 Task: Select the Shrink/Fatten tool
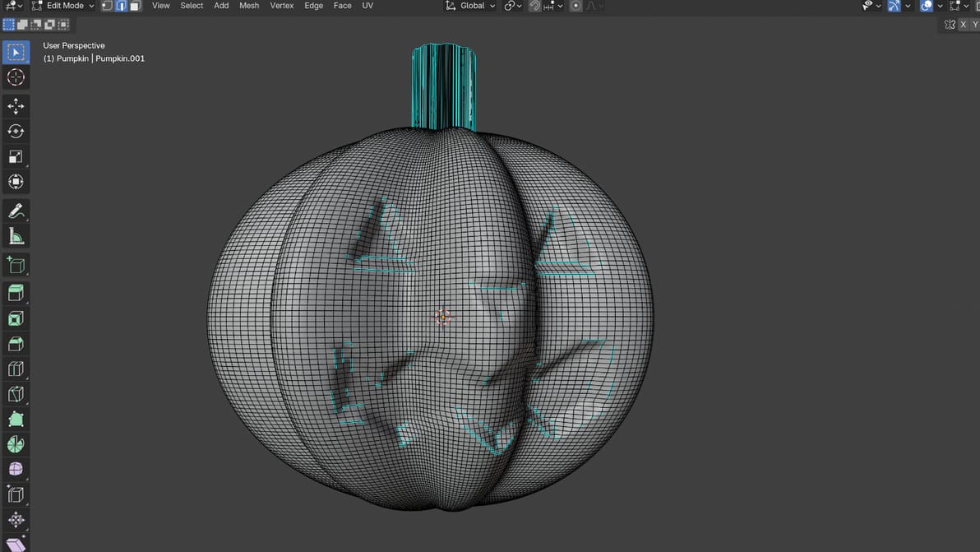(16, 519)
